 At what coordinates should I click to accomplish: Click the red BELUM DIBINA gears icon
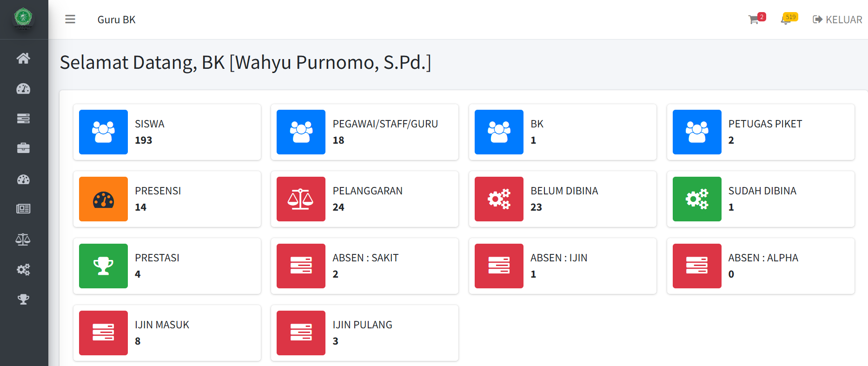499,199
